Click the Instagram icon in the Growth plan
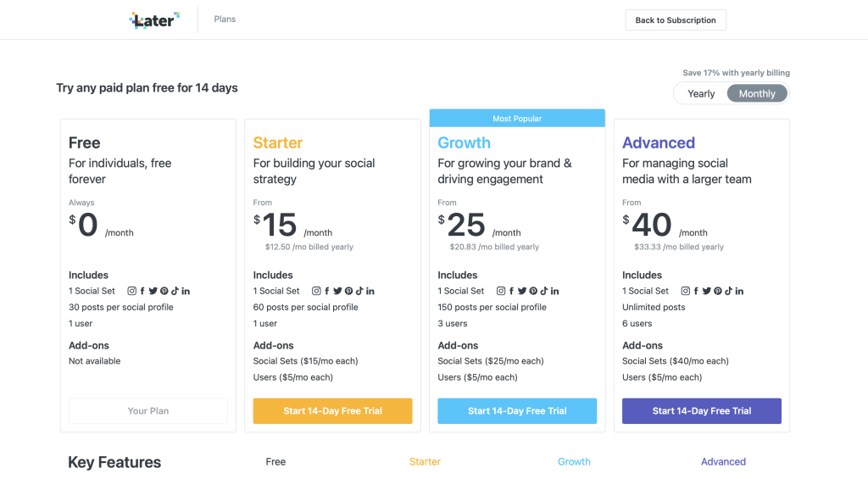This screenshot has width=868, height=479. click(x=501, y=291)
